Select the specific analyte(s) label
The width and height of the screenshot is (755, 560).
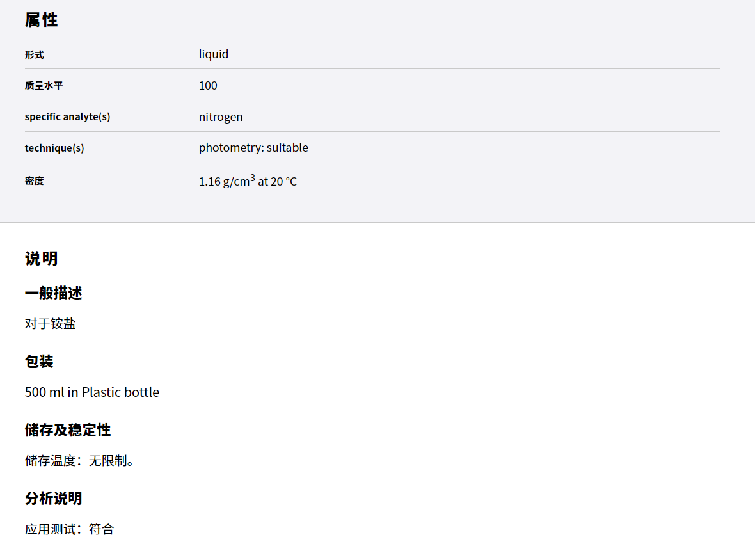[x=67, y=117]
